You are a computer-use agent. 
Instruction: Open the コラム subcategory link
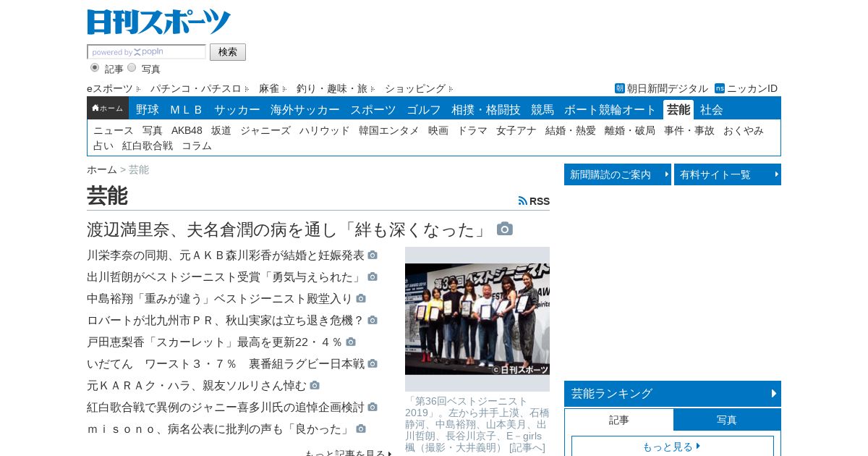click(x=197, y=145)
